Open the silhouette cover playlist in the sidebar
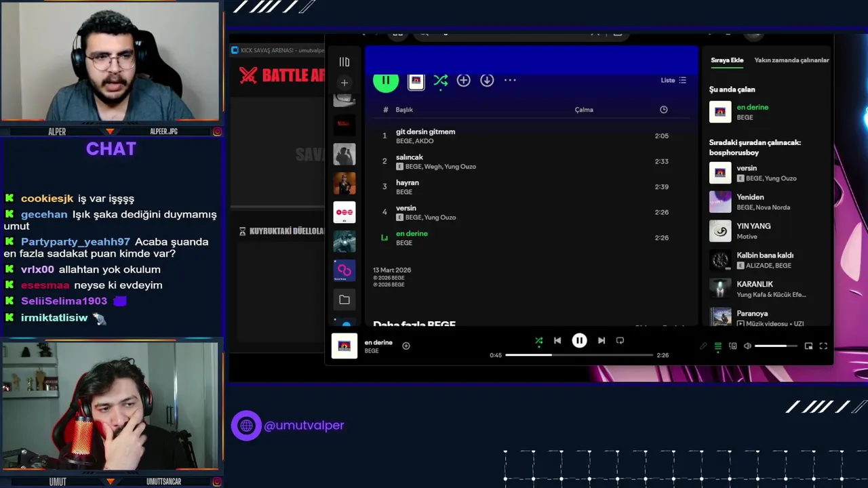Viewport: 868px width, 488px height. point(344,154)
